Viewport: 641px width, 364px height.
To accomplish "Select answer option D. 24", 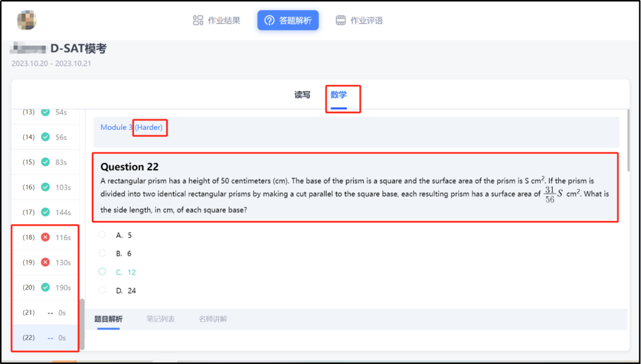I will click(103, 290).
